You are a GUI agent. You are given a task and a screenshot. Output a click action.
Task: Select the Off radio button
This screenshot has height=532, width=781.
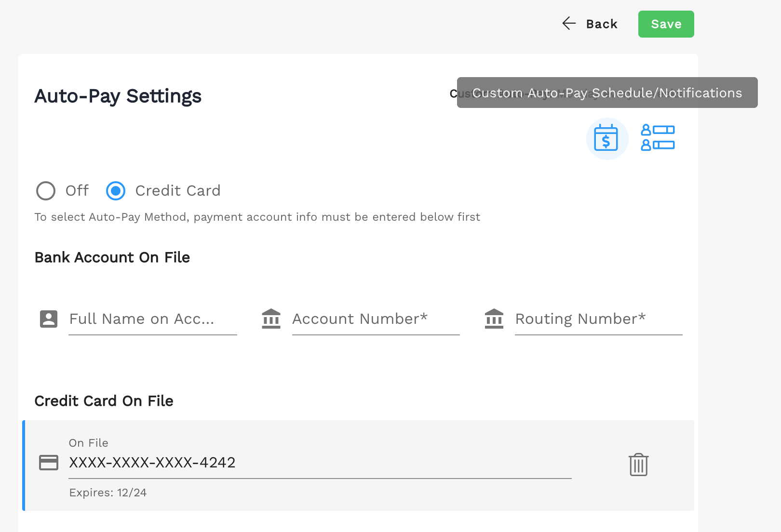click(x=46, y=191)
